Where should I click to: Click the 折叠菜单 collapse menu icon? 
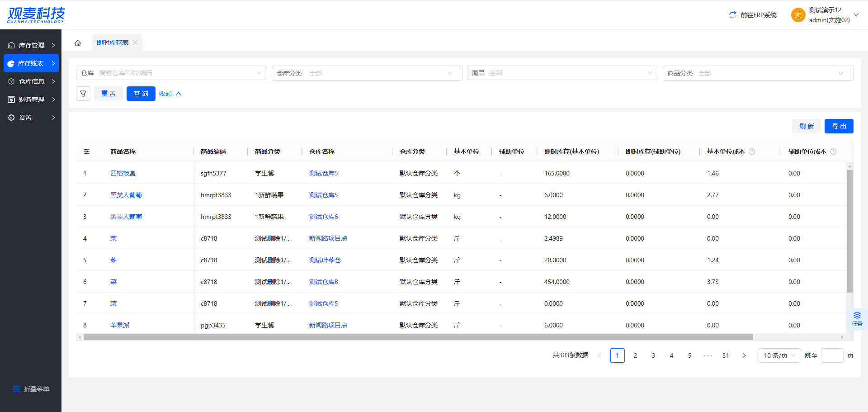click(16, 389)
